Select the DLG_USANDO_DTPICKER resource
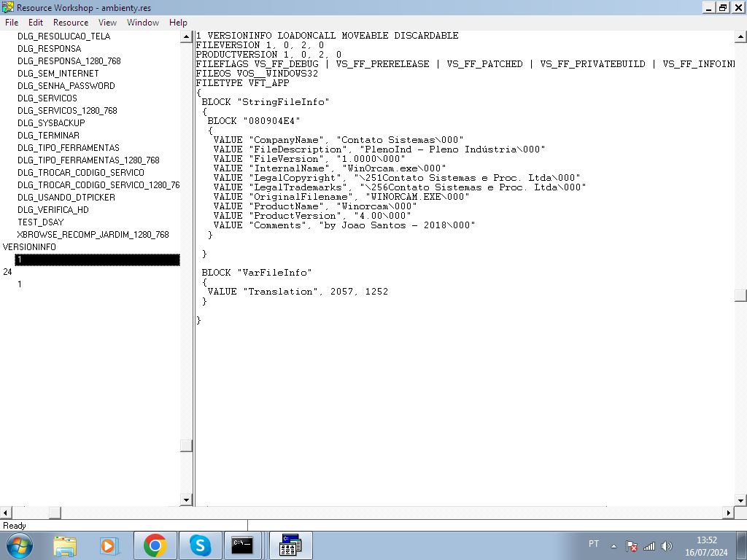The height and width of the screenshot is (560, 747). tap(66, 197)
